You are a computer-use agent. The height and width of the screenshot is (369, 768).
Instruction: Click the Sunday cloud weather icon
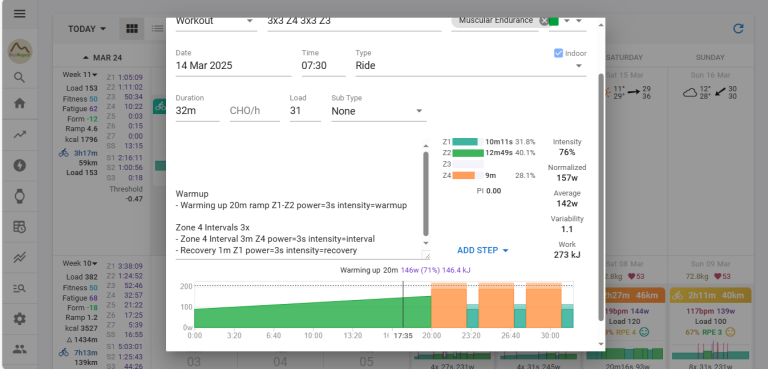pyautogui.click(x=691, y=93)
